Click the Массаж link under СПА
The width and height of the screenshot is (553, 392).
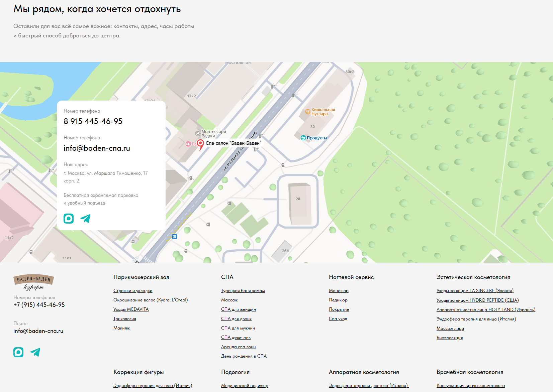(229, 300)
